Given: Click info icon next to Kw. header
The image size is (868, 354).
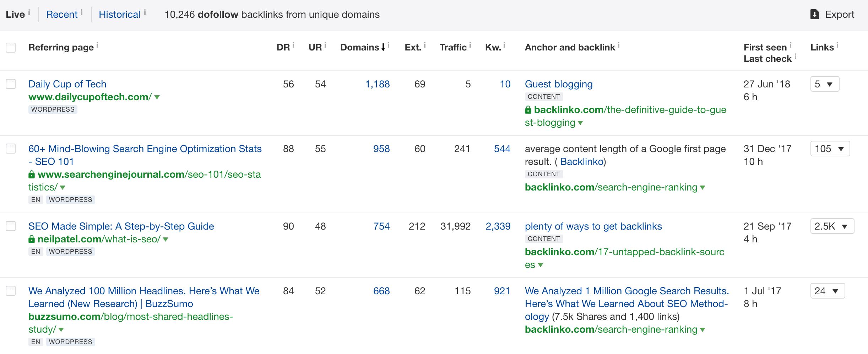Looking at the screenshot, I should click(504, 45).
